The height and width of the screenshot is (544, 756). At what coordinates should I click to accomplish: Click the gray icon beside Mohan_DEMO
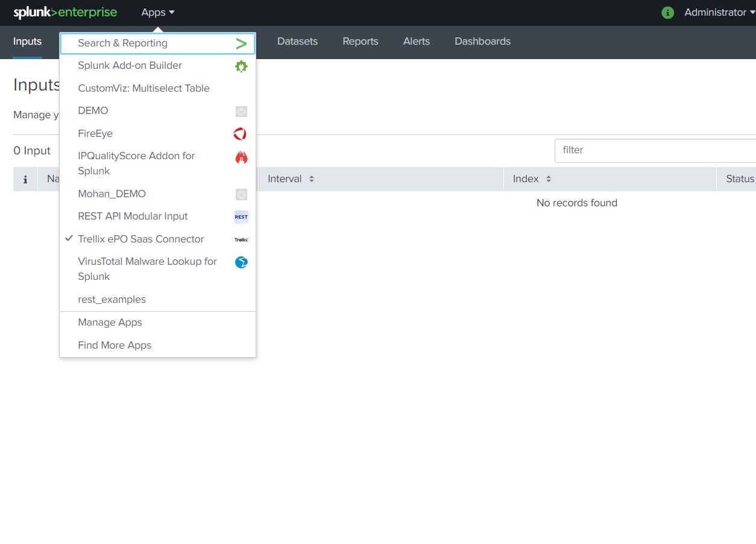point(241,194)
